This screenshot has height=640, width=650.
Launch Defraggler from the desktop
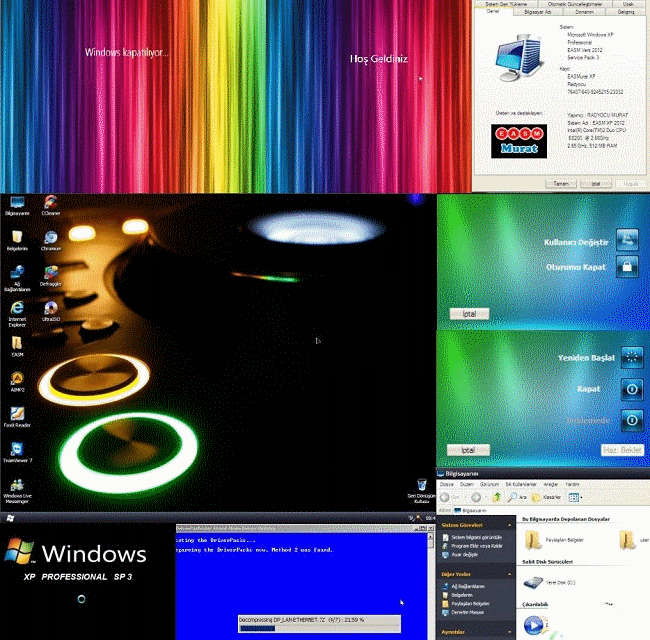pyautogui.click(x=51, y=276)
